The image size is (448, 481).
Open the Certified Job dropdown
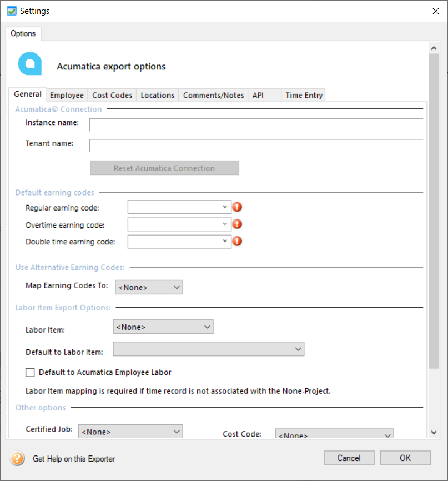coord(130,432)
